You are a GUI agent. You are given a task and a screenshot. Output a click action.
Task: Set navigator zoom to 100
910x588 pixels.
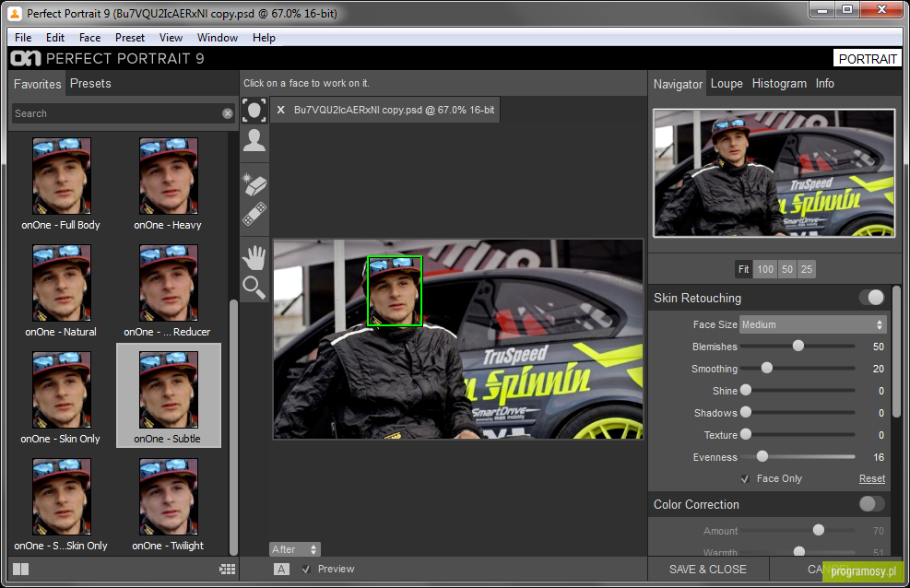coord(765,269)
